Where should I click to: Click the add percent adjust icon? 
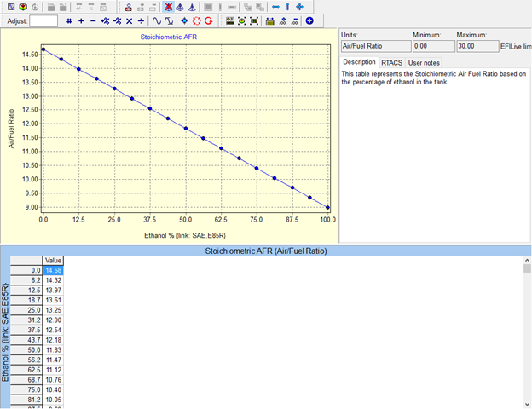click(105, 20)
